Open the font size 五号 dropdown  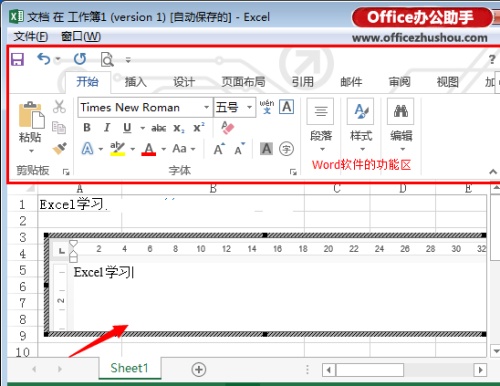tap(249, 107)
